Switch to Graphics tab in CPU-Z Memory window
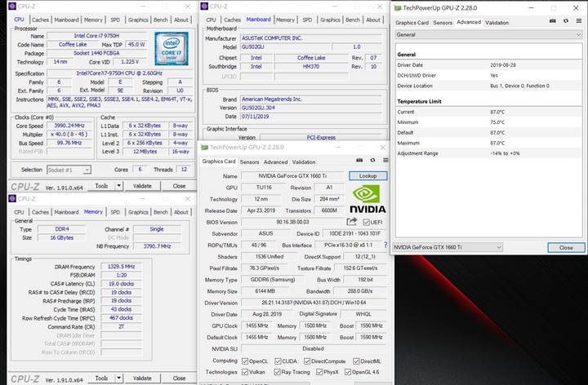This screenshot has height=385, width=588. [x=138, y=212]
